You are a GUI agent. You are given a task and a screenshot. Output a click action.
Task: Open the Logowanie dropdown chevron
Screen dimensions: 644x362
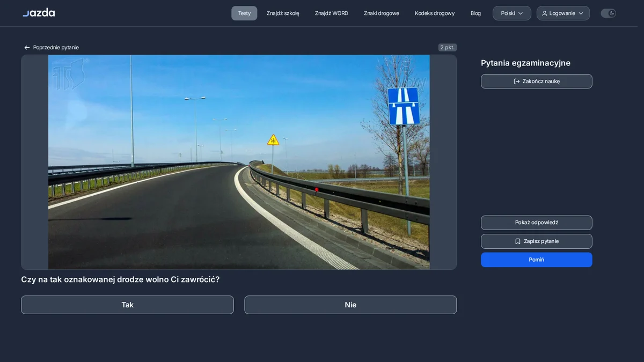point(581,13)
